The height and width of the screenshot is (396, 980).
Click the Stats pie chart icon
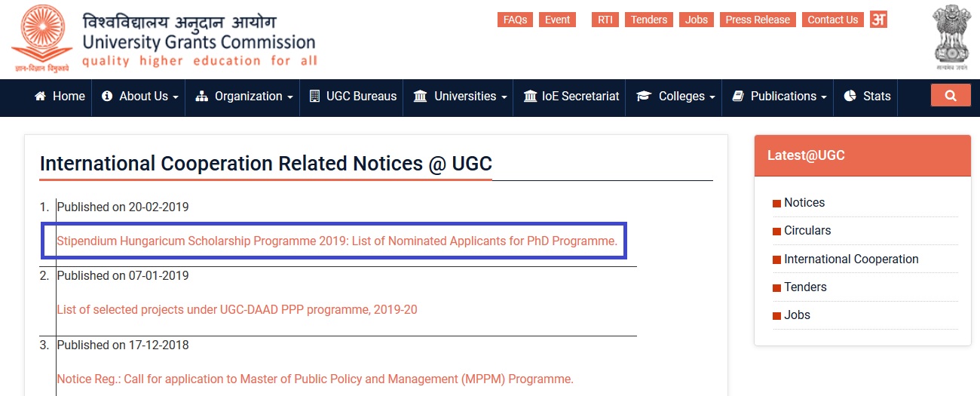click(850, 97)
